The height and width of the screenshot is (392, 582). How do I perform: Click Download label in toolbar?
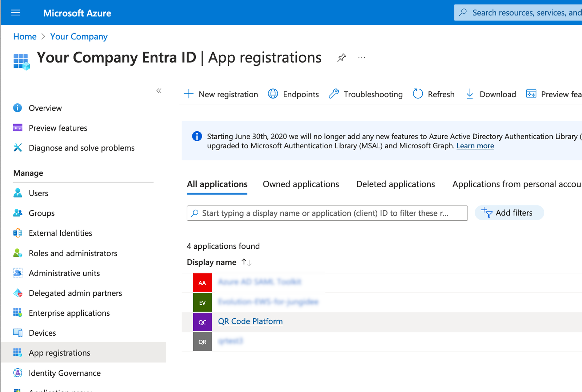tap(498, 94)
